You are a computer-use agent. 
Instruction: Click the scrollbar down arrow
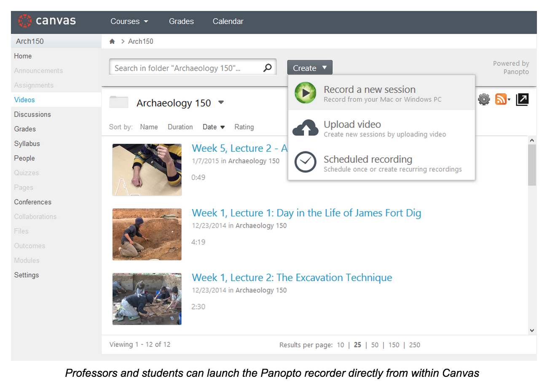click(x=532, y=330)
